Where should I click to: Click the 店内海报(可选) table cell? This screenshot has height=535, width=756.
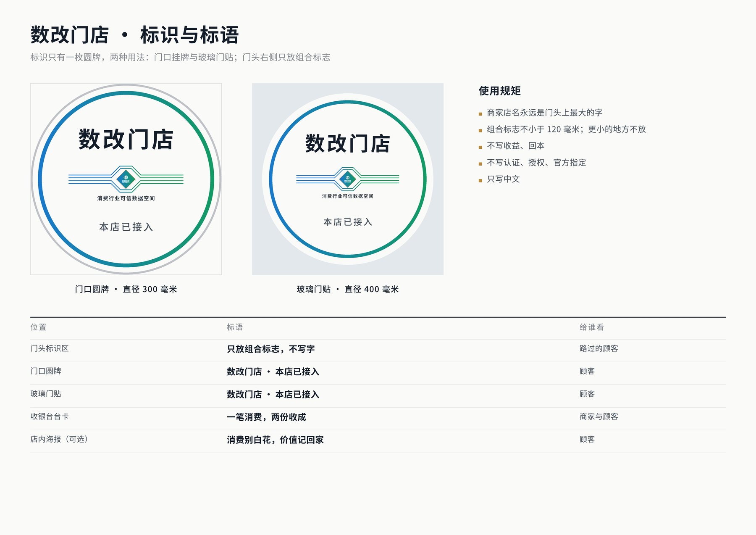(x=59, y=439)
